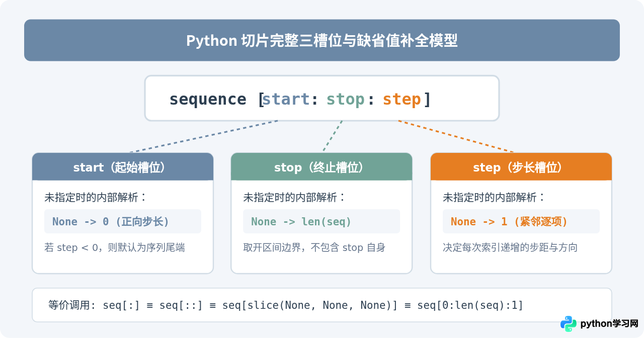Click the Python logo icon
644x338 pixels.
tap(569, 324)
